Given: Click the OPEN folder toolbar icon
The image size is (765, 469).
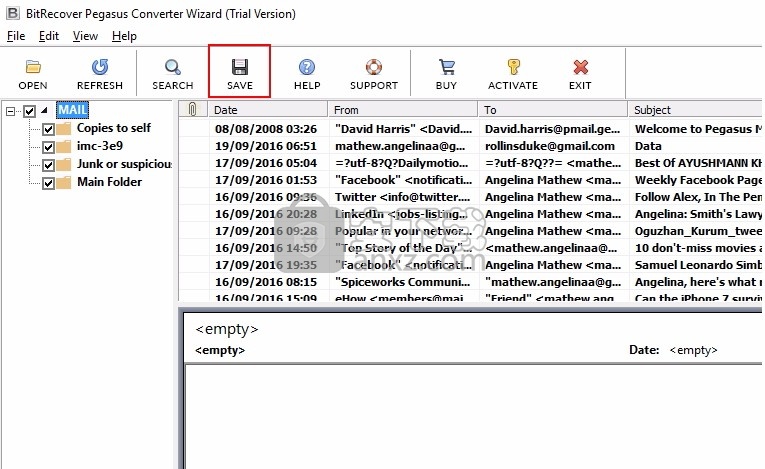Looking at the screenshot, I should [x=33, y=67].
